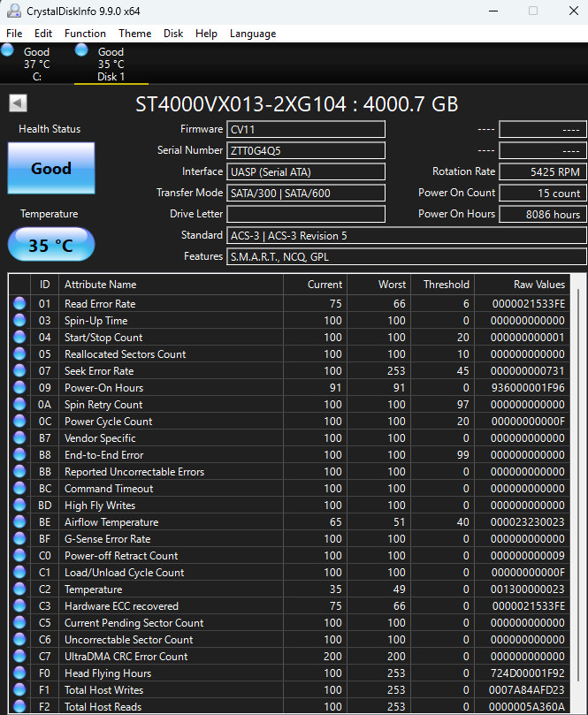Click status orb for G-Sense Error Rate row
The height and width of the screenshot is (715, 588).
point(19,538)
